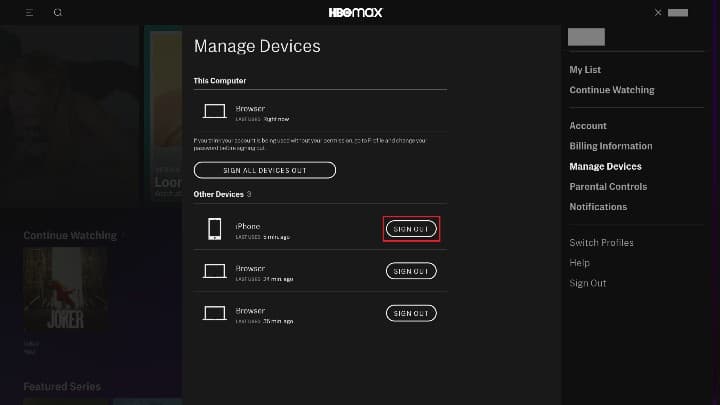The height and width of the screenshot is (405, 720).
Task: Click the profile avatar placeholder in side menu
Action: [x=586, y=37]
